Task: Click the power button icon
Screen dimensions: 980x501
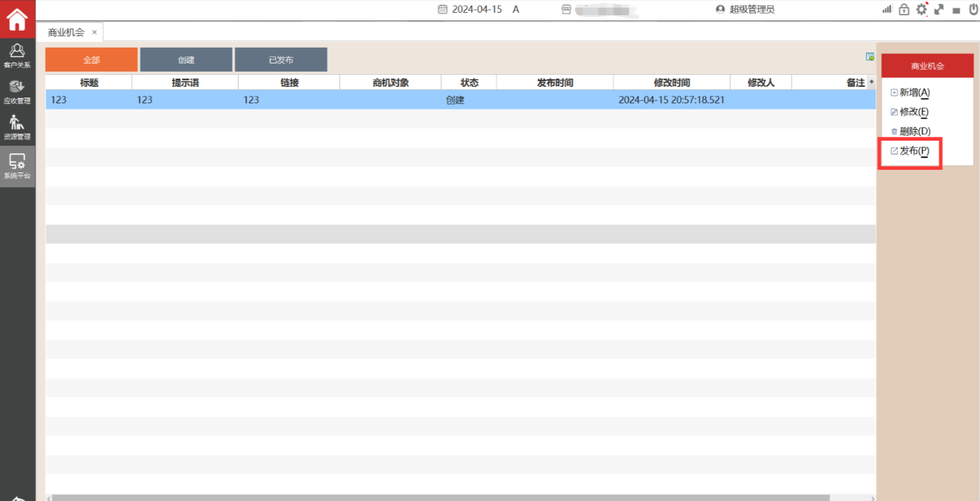Action: (x=973, y=10)
